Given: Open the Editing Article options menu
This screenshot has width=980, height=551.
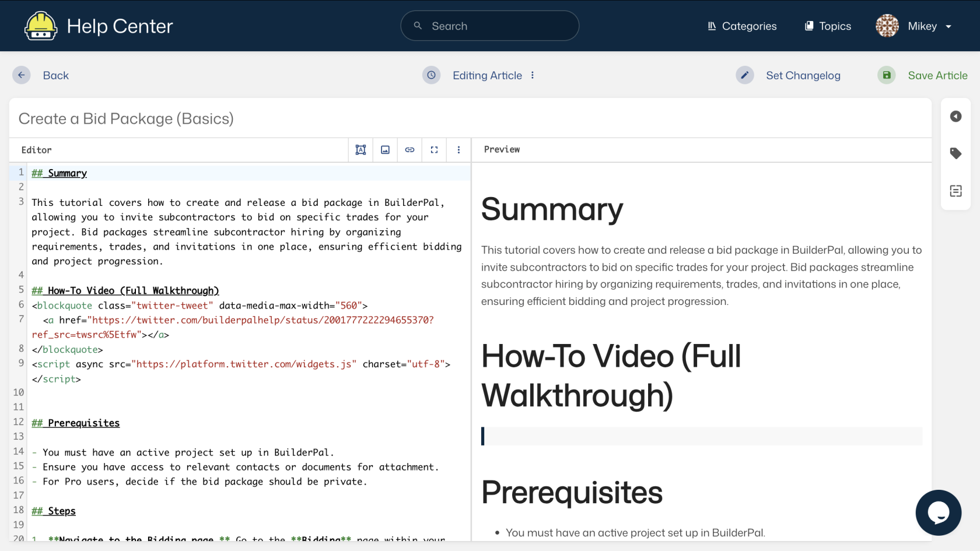Looking at the screenshot, I should click(533, 75).
